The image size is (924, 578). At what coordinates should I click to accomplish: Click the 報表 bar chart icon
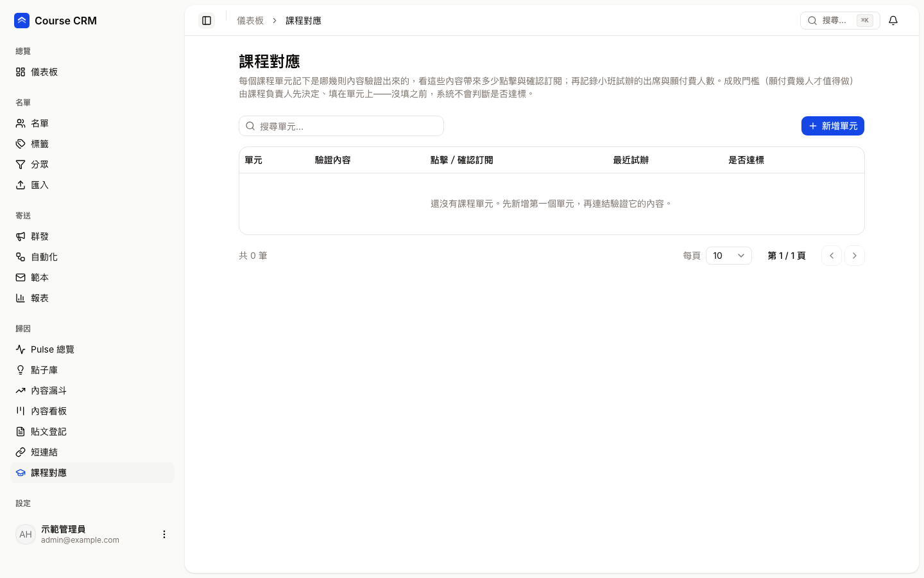pos(21,298)
